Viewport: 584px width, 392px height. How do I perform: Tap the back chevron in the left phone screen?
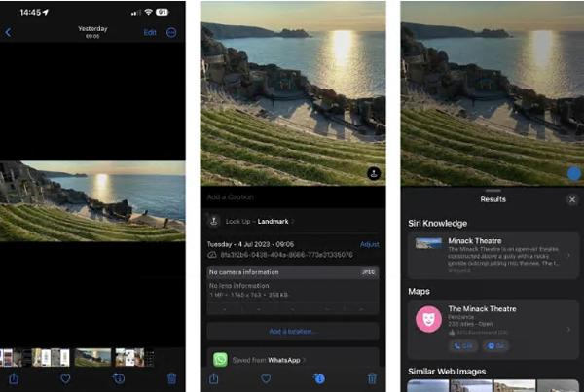coord(9,32)
